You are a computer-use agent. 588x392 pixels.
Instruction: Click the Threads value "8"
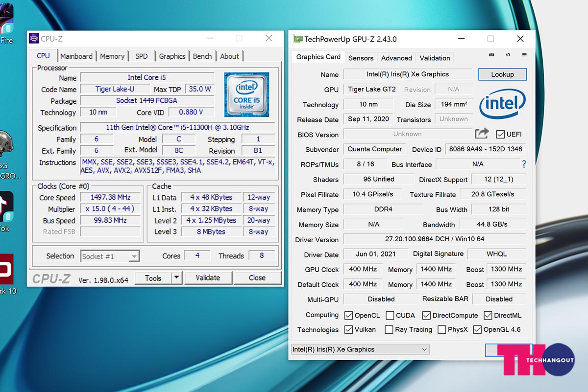click(x=262, y=255)
